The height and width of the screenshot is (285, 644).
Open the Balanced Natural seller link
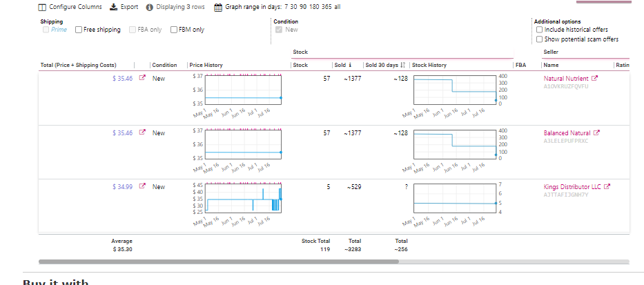[x=567, y=133]
